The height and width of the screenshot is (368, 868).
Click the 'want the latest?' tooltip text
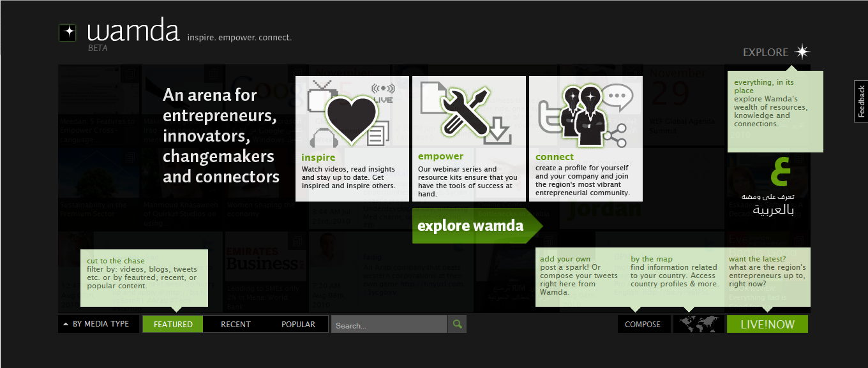(x=767, y=272)
